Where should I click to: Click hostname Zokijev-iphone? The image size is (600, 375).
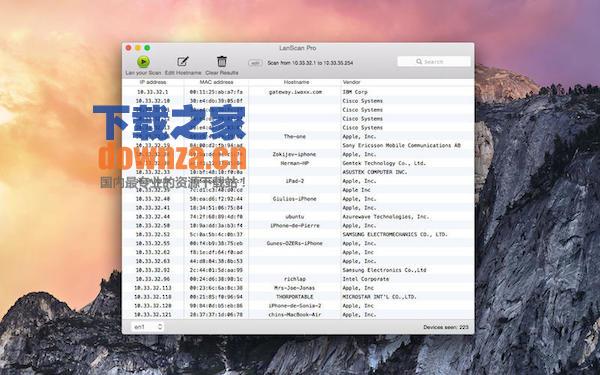(294, 154)
